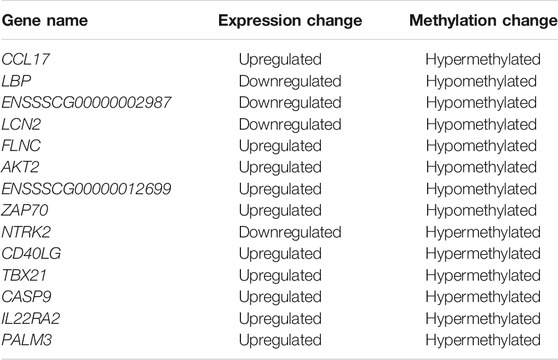Click the CASP9 gene name
Viewport: 558px width, 360px height.
pyautogui.click(x=26, y=297)
